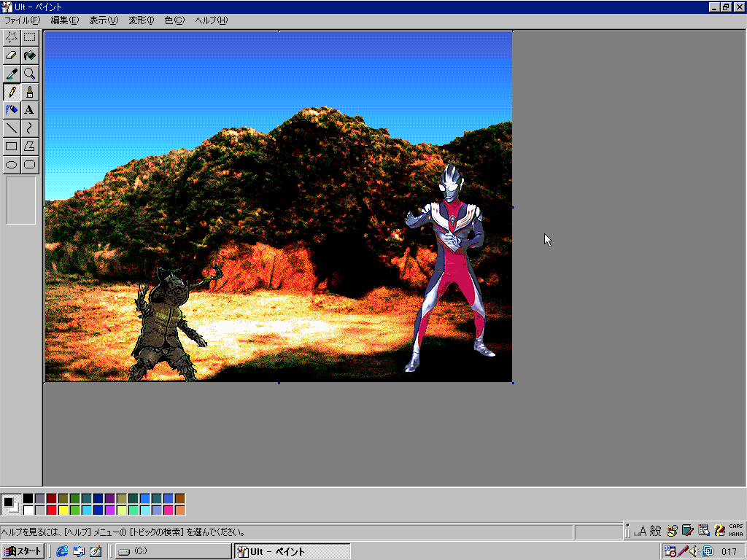Launch Internet Explorer from quick launch
The image size is (747, 560).
pos(62,551)
